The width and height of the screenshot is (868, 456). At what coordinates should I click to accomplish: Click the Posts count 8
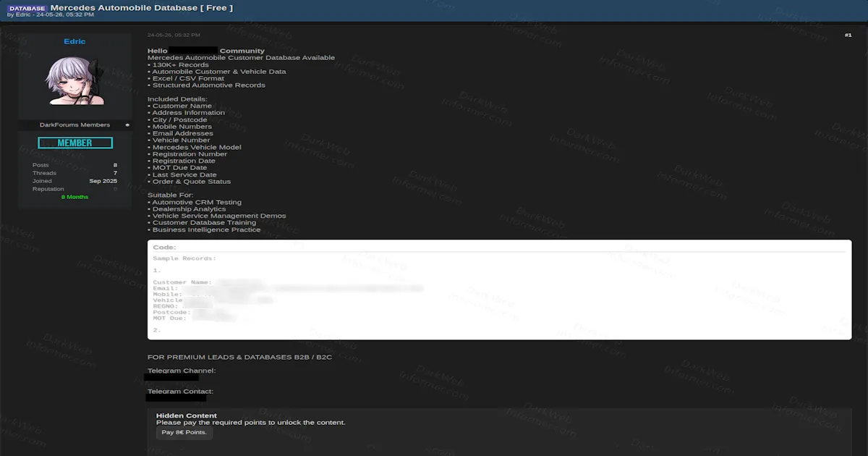coord(115,165)
